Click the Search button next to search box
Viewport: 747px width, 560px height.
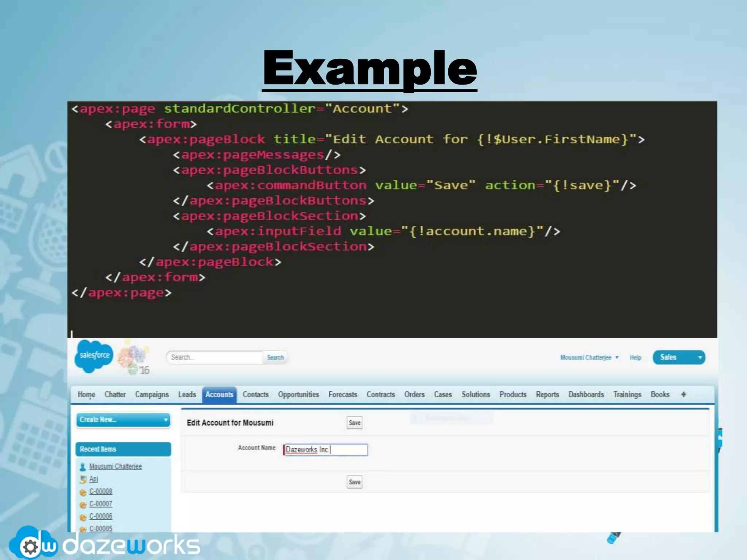(275, 357)
